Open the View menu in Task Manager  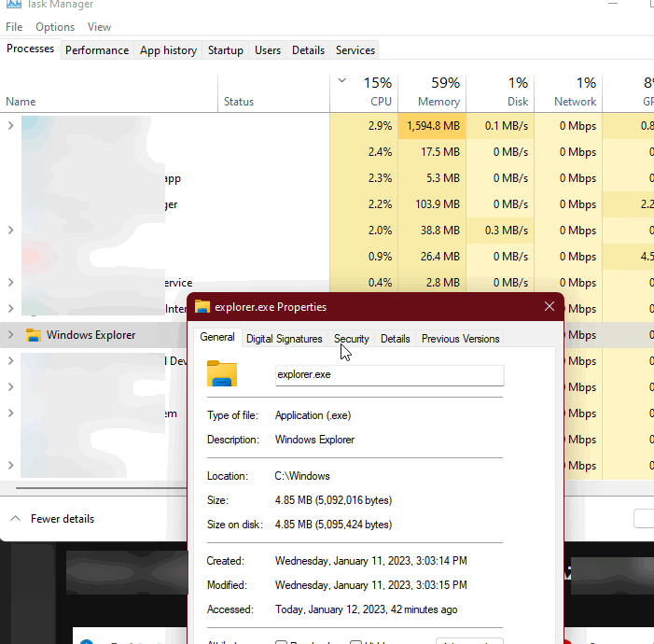[x=99, y=27]
